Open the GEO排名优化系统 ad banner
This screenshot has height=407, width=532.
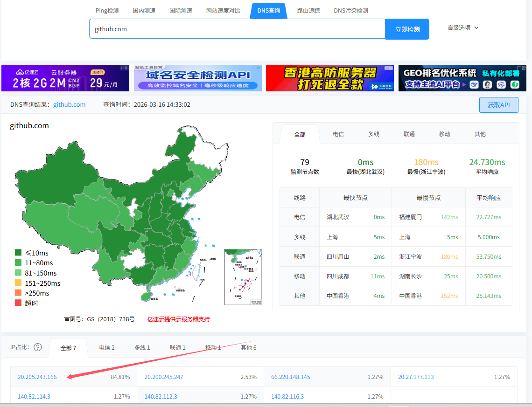click(462, 78)
